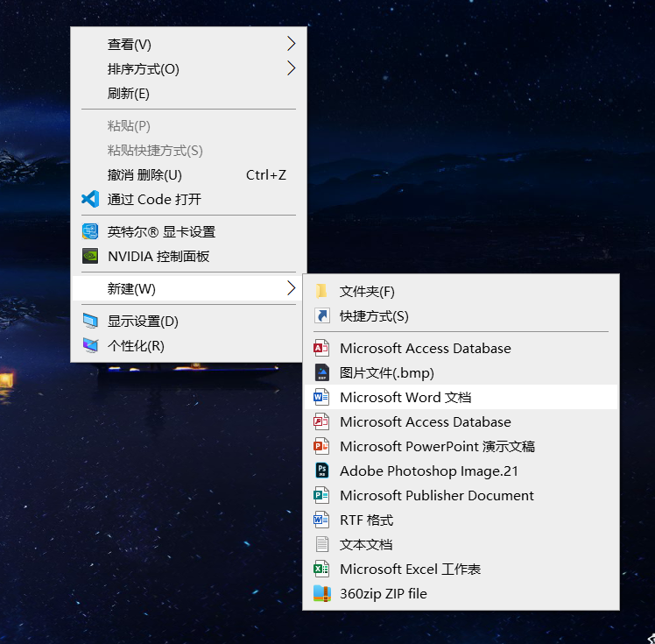
Task: Create Adobe Photoshop Image.21
Action: [x=461, y=471]
